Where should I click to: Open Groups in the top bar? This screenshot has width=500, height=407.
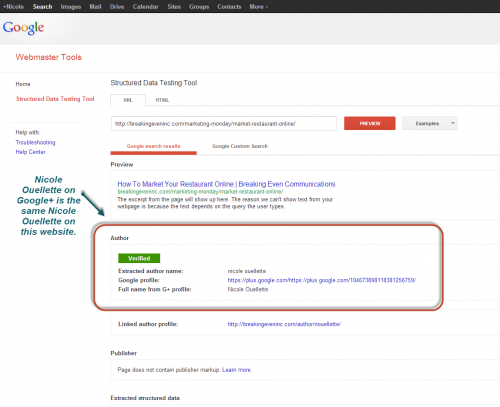[199, 7]
